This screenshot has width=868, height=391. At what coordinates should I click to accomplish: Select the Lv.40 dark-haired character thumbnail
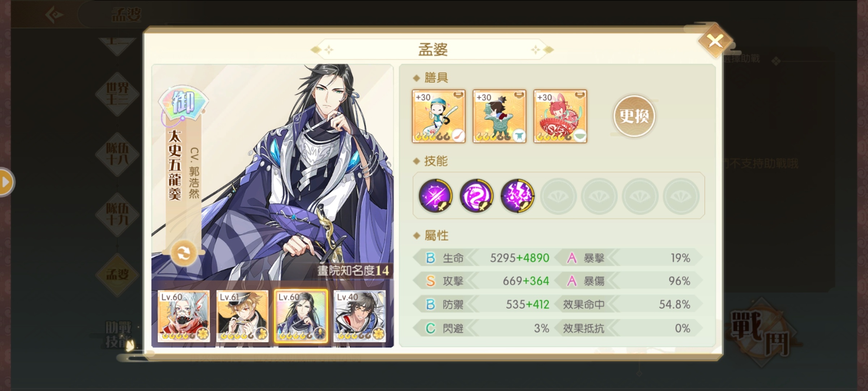[x=359, y=316]
